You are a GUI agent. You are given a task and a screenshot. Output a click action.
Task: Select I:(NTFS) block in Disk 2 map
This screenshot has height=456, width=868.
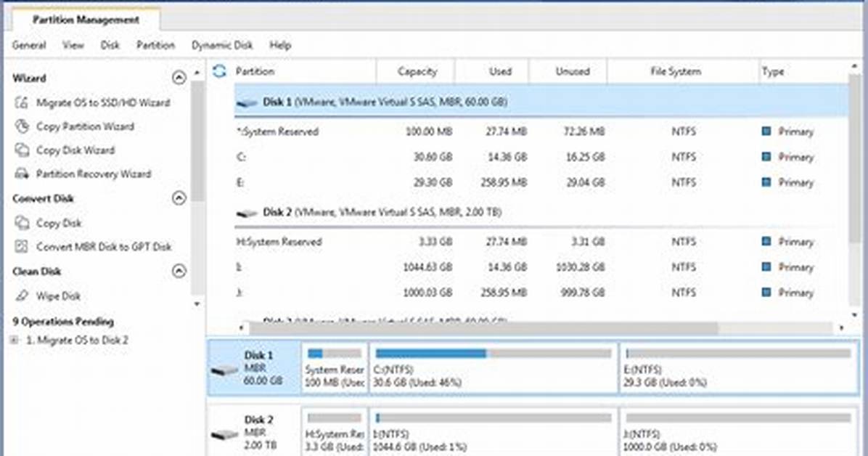tap(494, 431)
